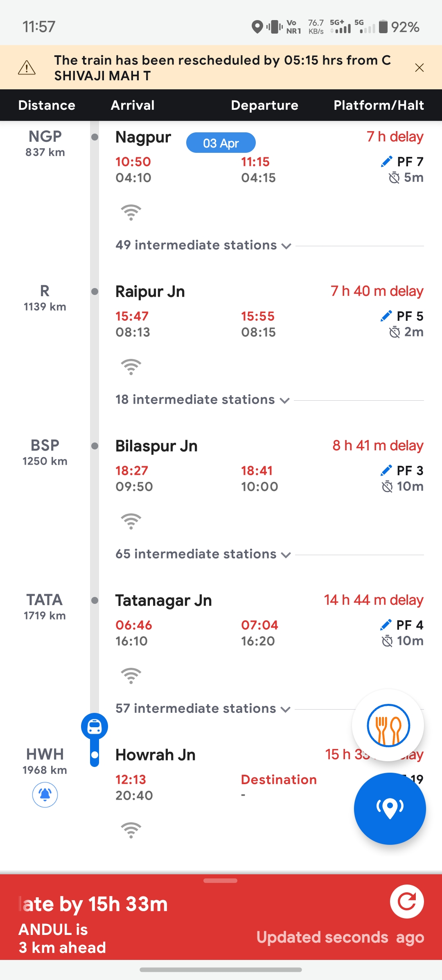Expand 49 intermediate stations after Nagpur
Image resolution: width=442 pixels, height=980 pixels.
pos(203,245)
